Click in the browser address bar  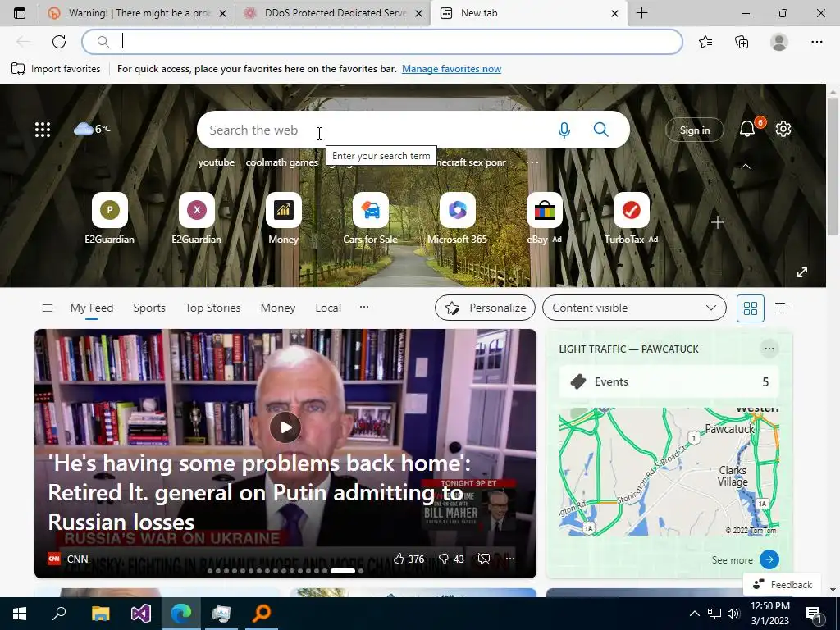pos(382,42)
